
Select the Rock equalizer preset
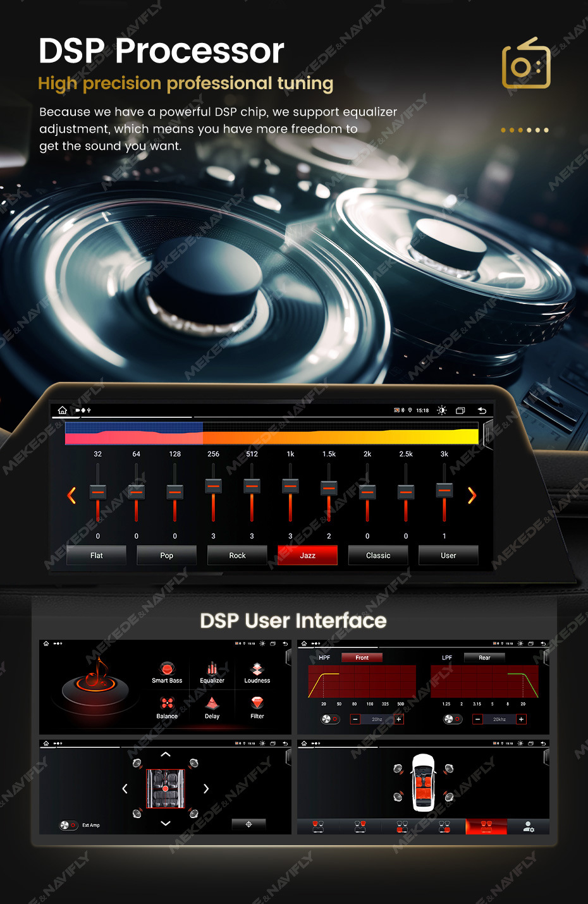click(237, 555)
